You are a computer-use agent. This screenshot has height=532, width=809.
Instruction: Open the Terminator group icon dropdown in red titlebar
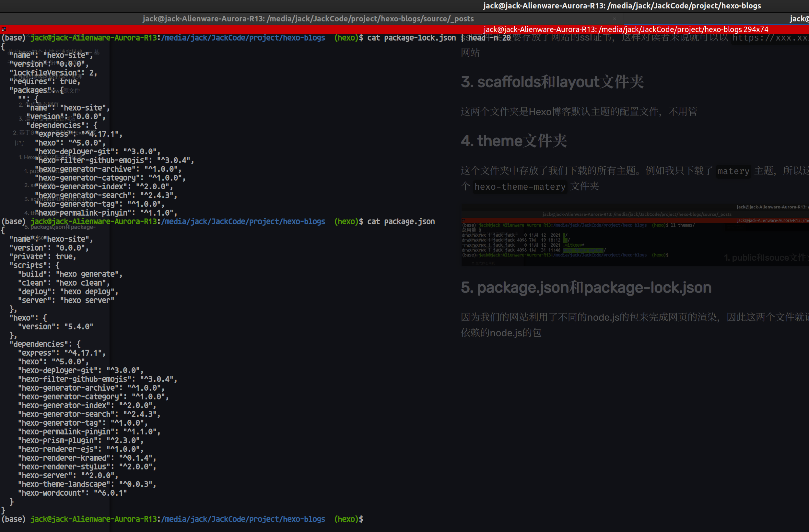click(3, 29)
